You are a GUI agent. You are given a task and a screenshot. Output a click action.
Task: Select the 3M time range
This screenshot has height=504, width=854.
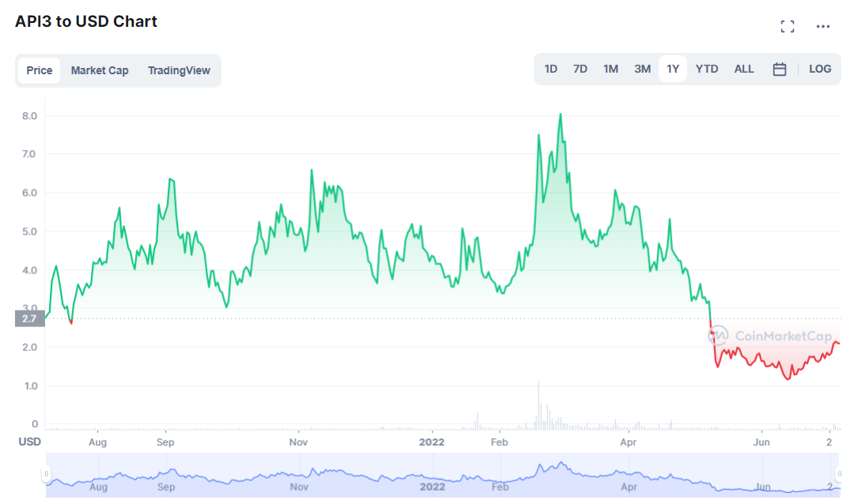point(642,70)
